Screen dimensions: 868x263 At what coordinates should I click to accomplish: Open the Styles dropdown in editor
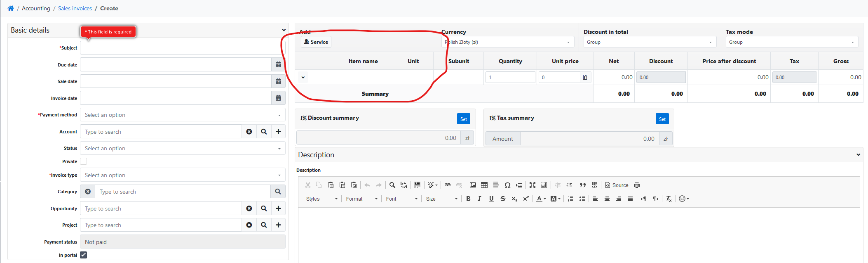coord(321,199)
